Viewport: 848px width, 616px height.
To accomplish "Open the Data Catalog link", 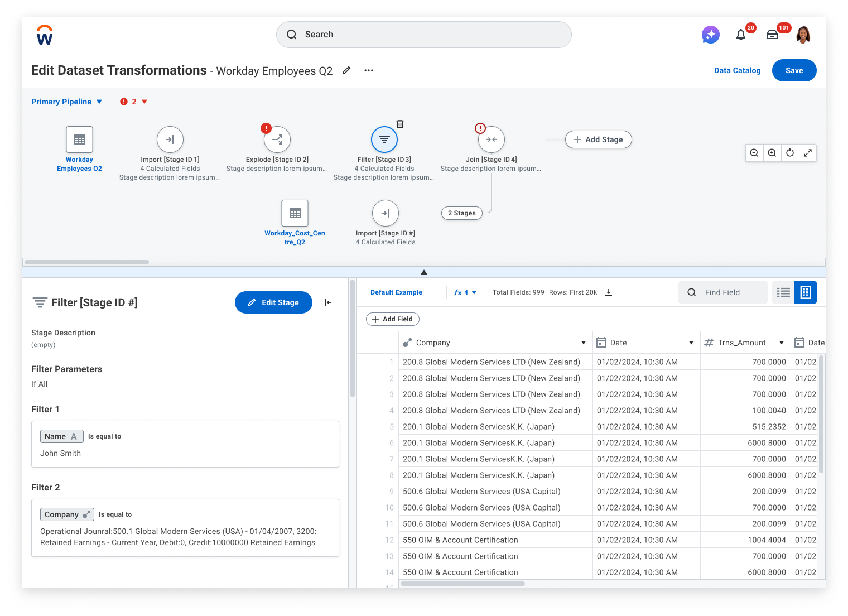I will pos(738,70).
